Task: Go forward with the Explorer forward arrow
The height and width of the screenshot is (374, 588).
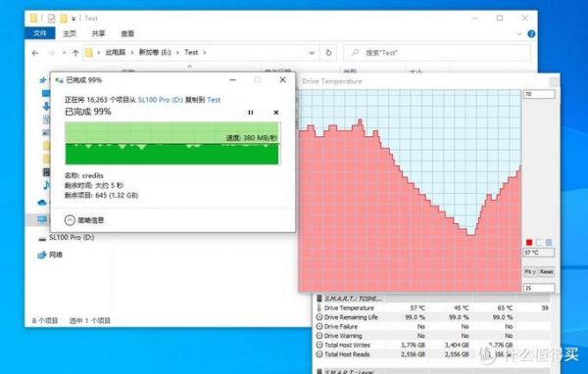Action: coord(52,53)
